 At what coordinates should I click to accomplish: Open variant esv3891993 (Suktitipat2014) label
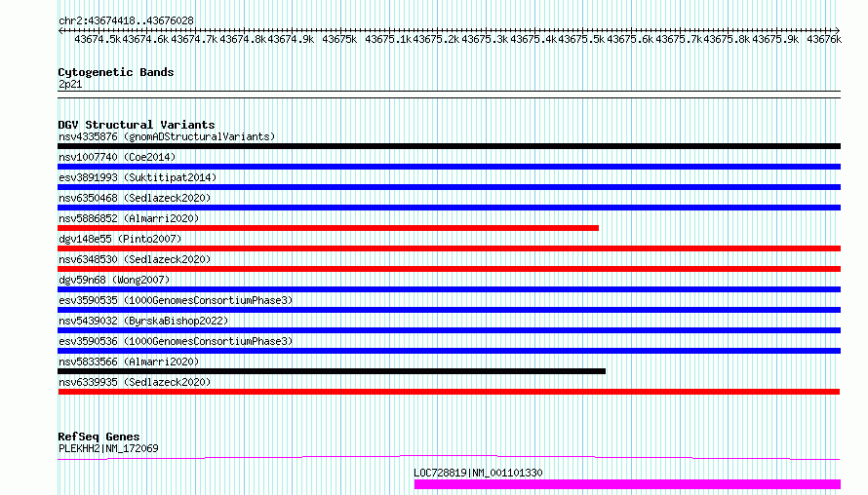[x=138, y=177]
